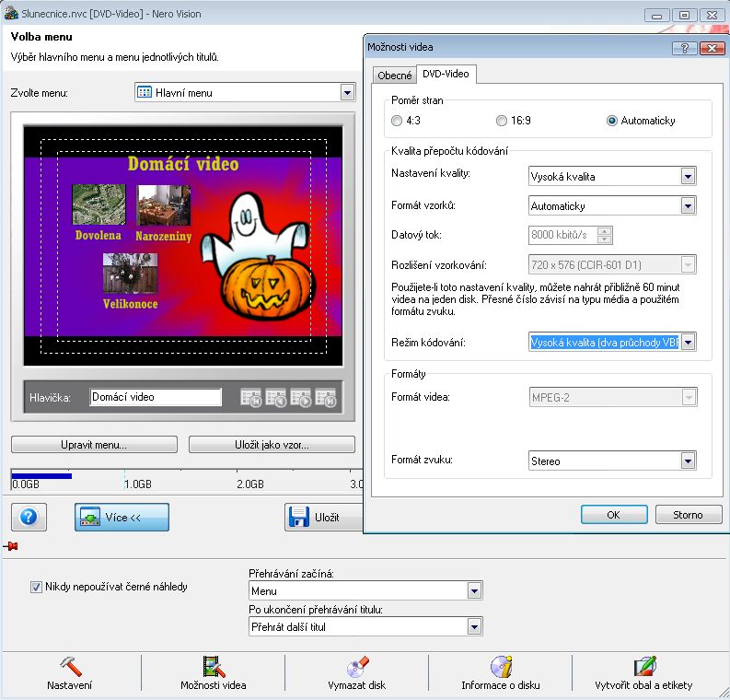This screenshot has height=700, width=730.
Task: Click Upravit menu button
Action: pyautogui.click(x=94, y=444)
